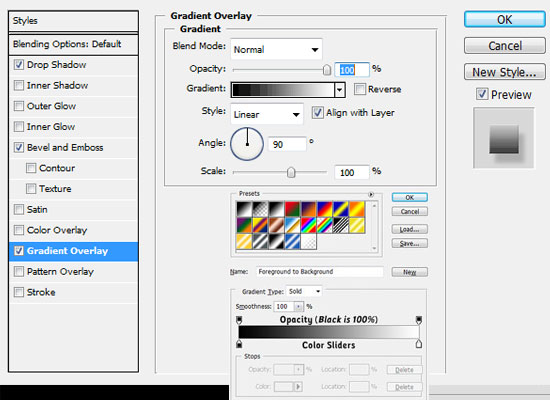Select the red-to-green gradient preset
Image resolution: width=550 pixels, height=400 pixels.
click(293, 209)
